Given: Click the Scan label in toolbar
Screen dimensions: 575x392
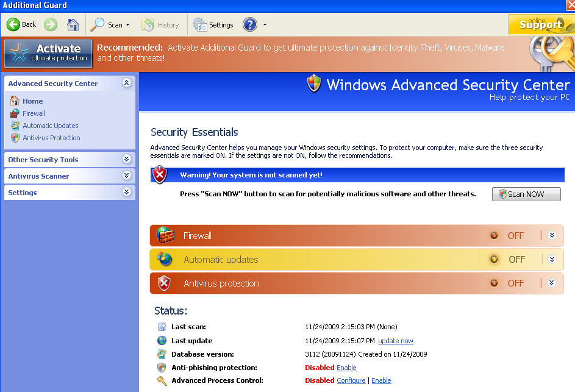Looking at the screenshot, I should 115,25.
